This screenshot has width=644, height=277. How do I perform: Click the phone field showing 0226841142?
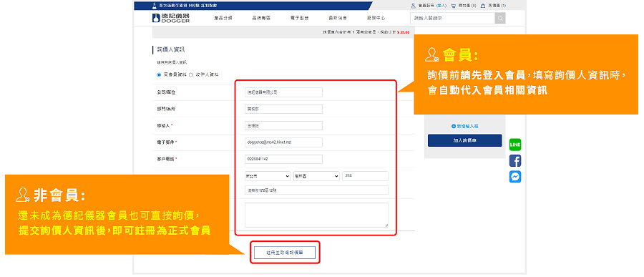coord(283,159)
